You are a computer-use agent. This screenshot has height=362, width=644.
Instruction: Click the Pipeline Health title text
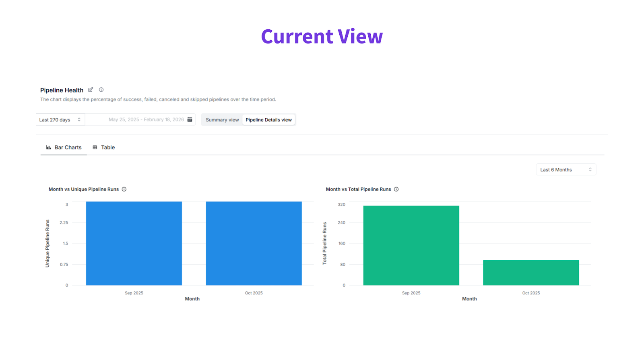pos(62,90)
